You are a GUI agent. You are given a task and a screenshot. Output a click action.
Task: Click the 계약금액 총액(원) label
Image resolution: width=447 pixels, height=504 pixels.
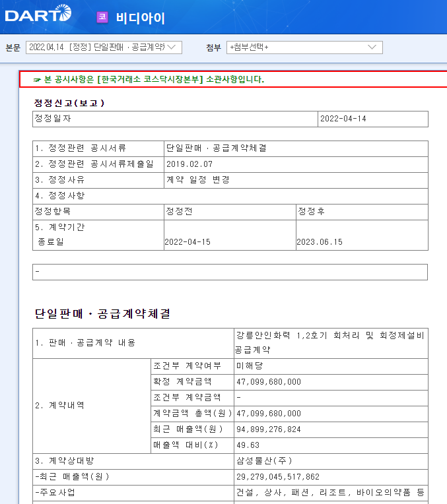pos(192,414)
